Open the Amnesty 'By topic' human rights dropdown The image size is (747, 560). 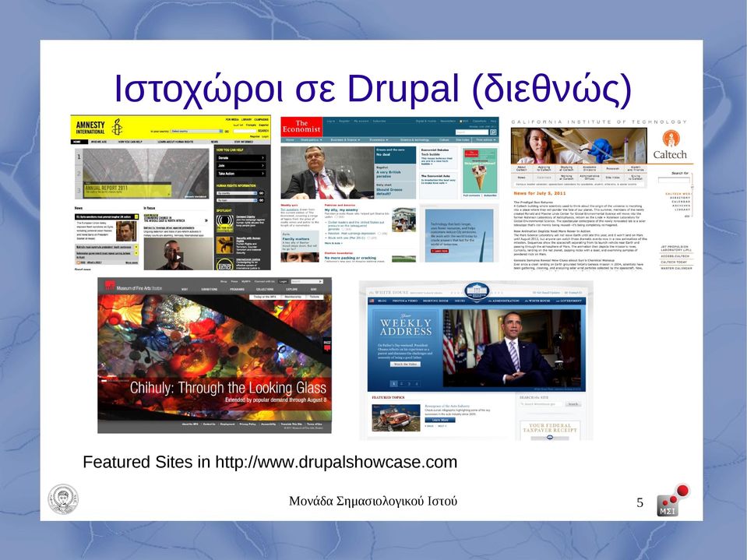pyautogui.click(x=237, y=200)
